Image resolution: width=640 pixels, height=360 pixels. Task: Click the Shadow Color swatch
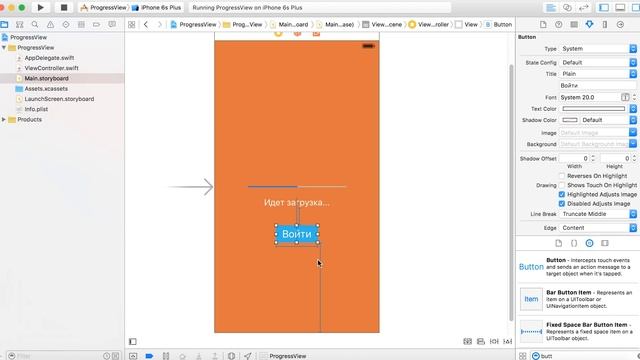[x=569, y=120]
